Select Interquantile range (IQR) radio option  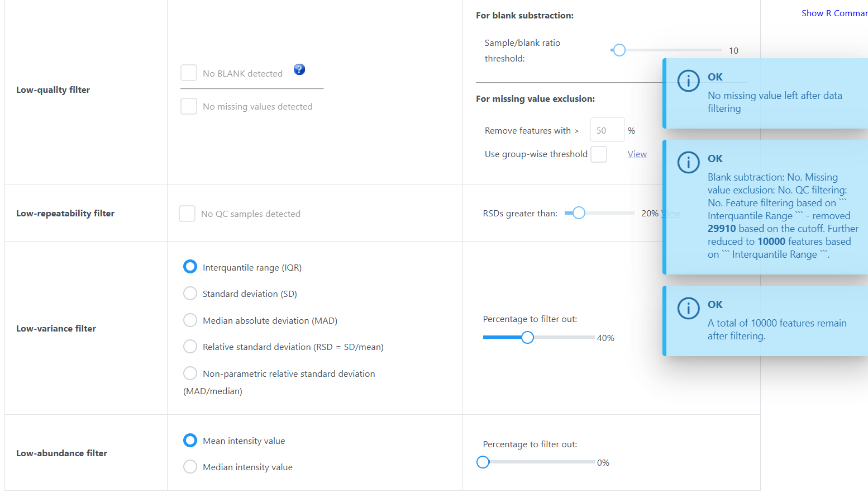190,267
